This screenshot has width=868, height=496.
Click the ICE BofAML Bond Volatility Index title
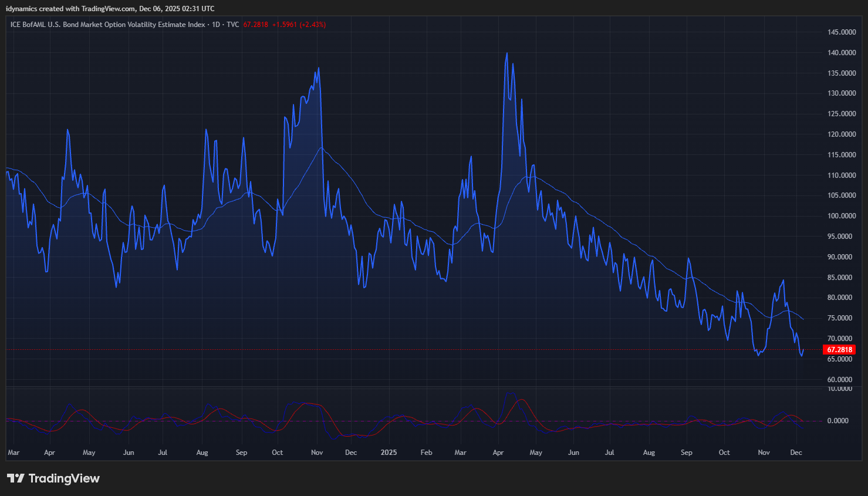108,25
